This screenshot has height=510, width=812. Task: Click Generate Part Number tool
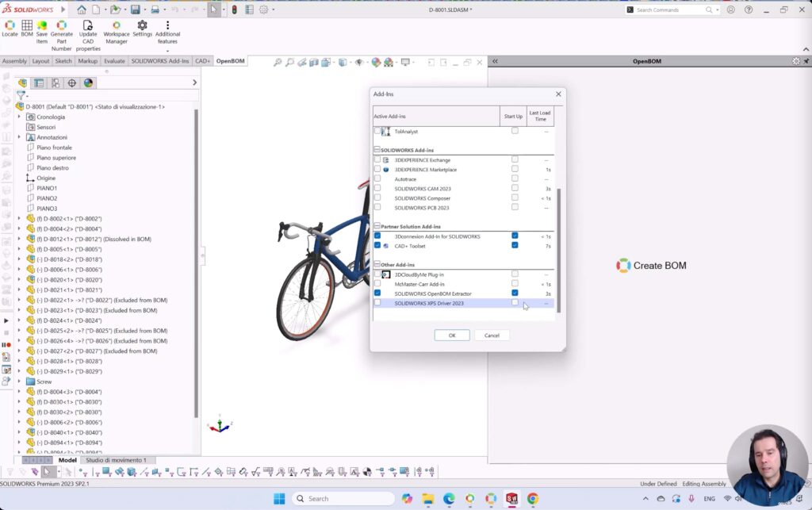pyautogui.click(x=62, y=36)
